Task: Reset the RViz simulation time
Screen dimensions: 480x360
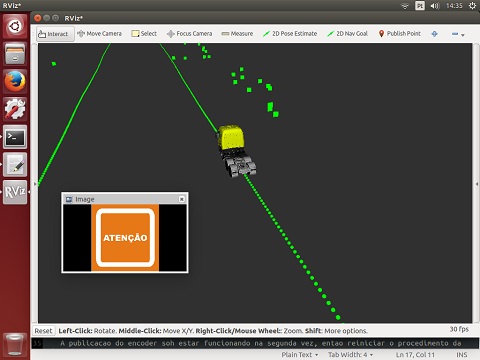Action: click(x=43, y=331)
